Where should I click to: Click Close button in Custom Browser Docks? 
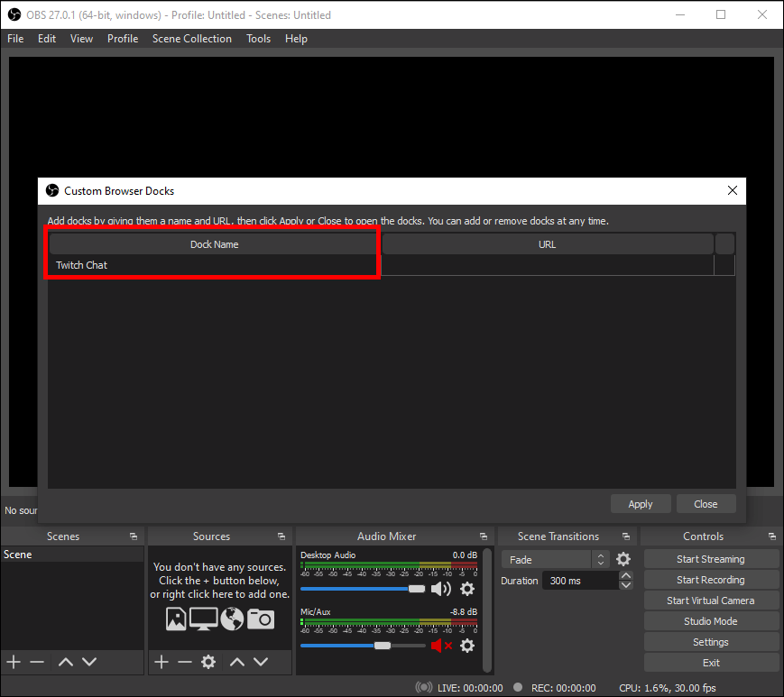706,504
